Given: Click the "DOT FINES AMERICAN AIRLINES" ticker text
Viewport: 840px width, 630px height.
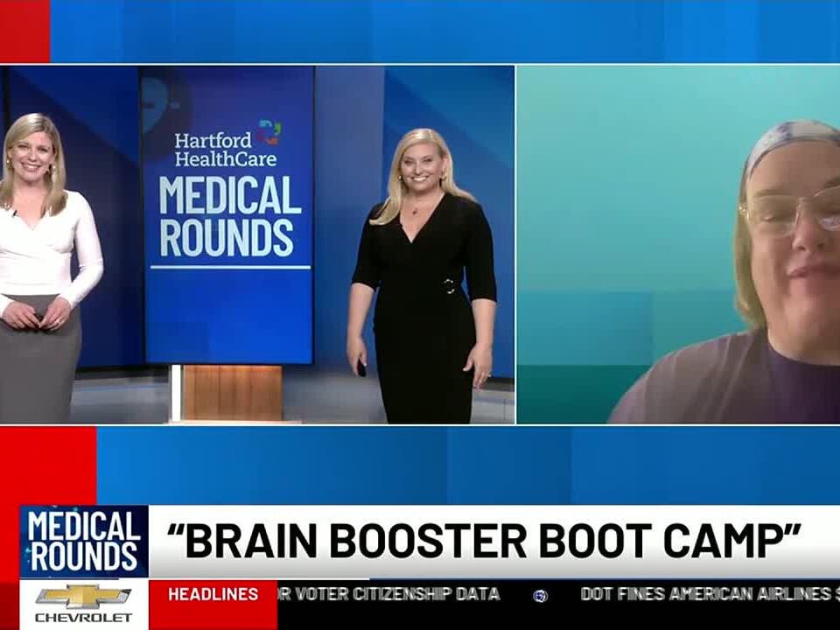Looking at the screenshot, I should (710, 593).
